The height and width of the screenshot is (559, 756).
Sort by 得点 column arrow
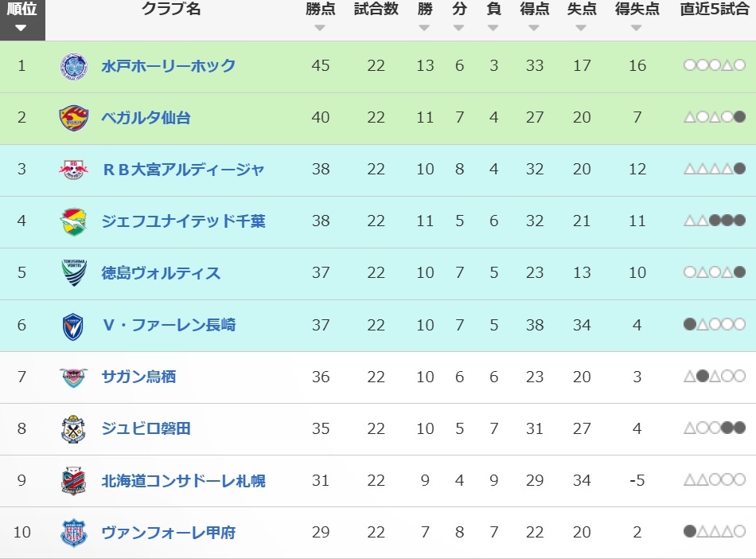(534, 28)
